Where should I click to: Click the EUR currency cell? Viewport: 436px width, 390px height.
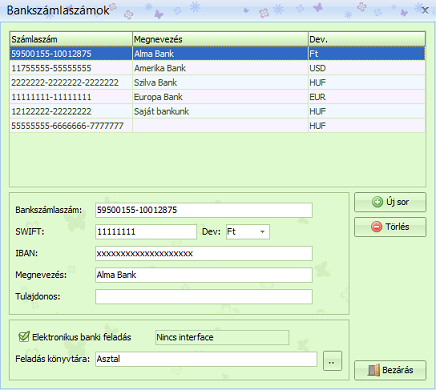tap(367, 97)
